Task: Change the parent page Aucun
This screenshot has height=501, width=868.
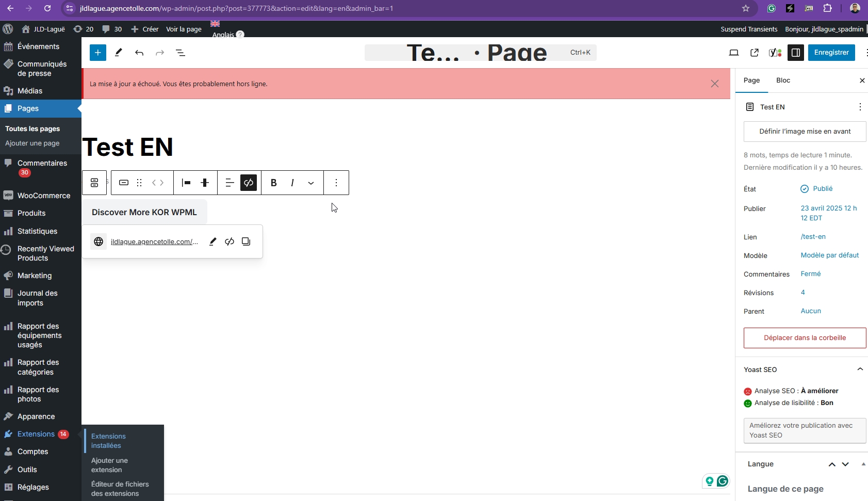Action: pos(811,311)
